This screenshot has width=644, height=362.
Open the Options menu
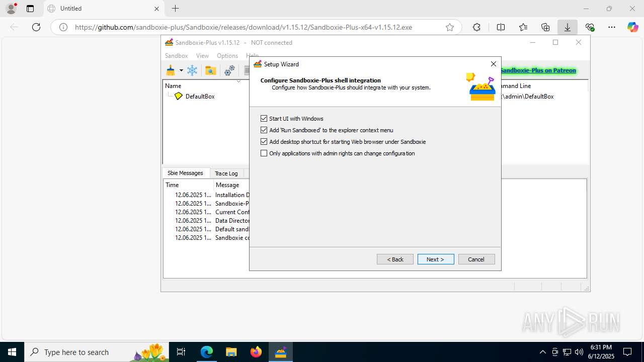(x=227, y=56)
